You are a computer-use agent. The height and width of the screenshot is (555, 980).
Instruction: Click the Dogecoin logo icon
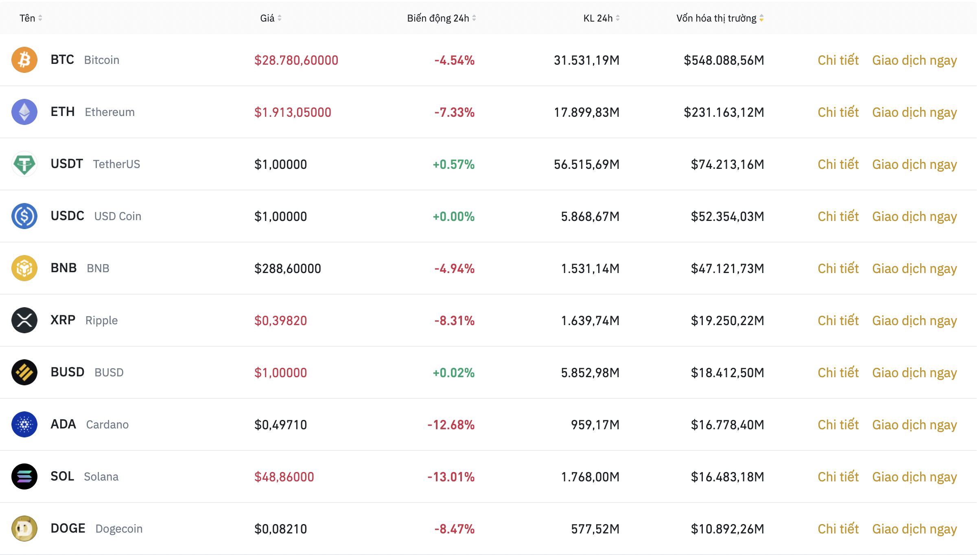pyautogui.click(x=24, y=529)
